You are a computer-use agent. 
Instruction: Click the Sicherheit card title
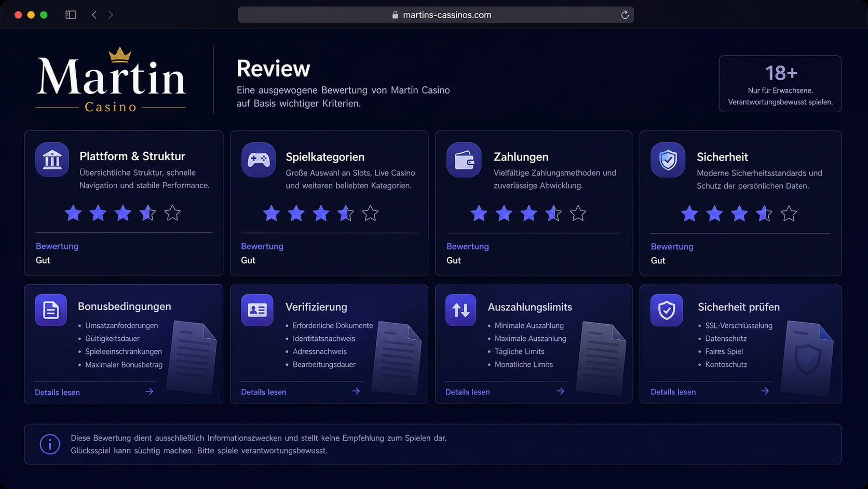point(722,156)
